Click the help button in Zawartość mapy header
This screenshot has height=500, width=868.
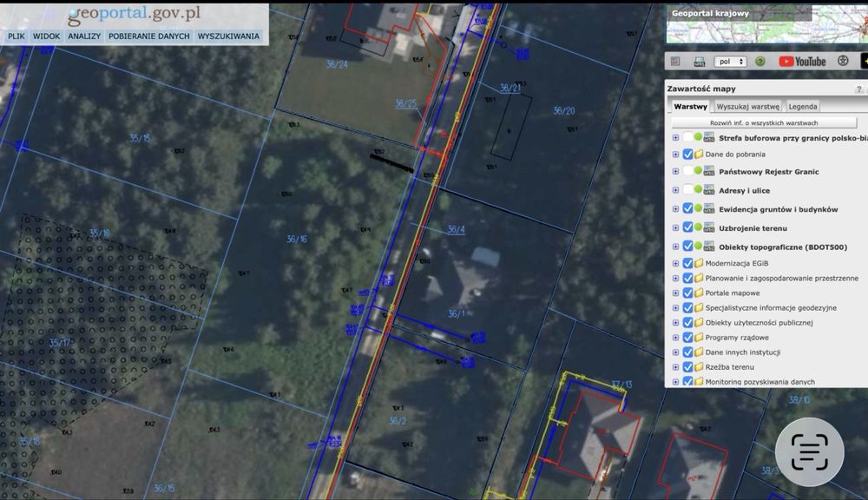click(858, 89)
